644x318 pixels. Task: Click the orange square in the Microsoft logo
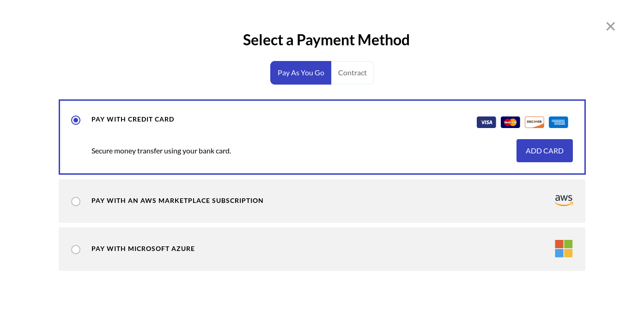(x=559, y=245)
